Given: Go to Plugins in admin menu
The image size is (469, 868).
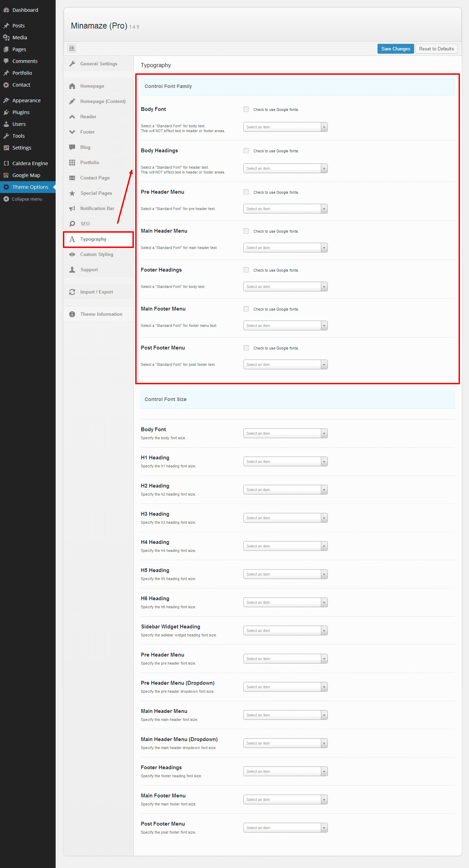Looking at the screenshot, I should coord(21,112).
